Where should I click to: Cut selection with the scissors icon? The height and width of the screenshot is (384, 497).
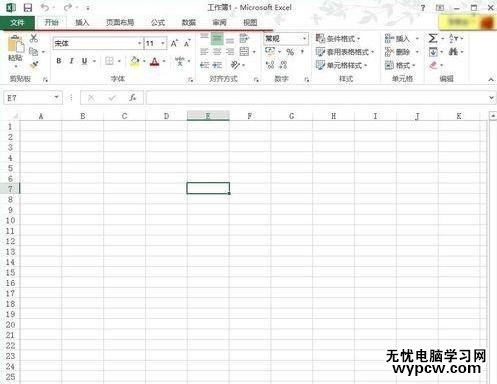coord(34,38)
